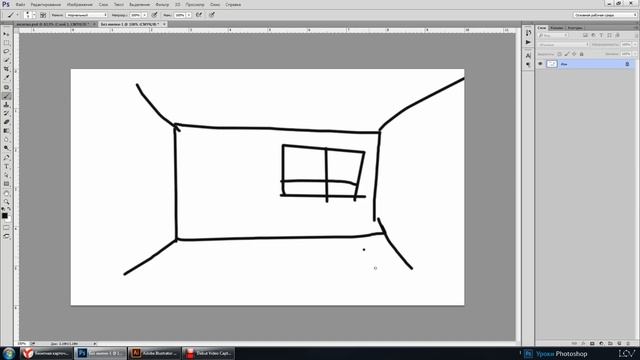This screenshot has height=360, width=640.
Task: Toggle pressure for opacity button
Action: [x=154, y=15]
